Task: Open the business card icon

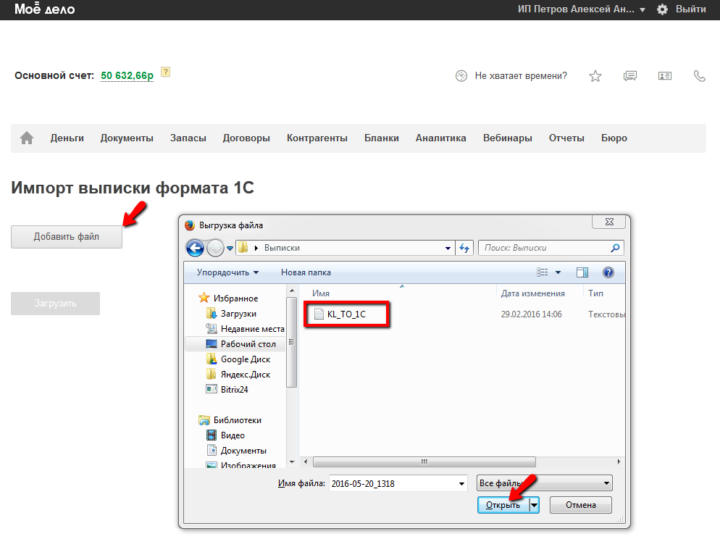Action: click(x=664, y=76)
